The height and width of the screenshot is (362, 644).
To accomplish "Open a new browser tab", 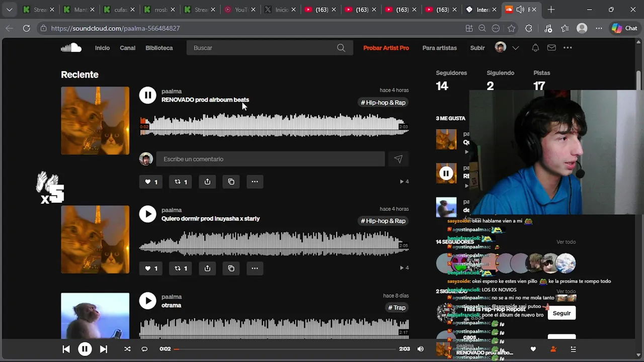I will [x=551, y=10].
